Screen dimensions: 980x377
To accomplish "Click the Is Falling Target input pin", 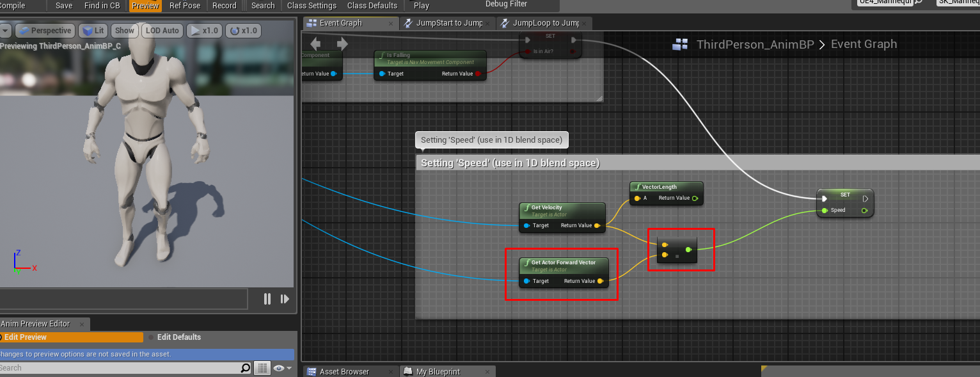I will pos(382,74).
